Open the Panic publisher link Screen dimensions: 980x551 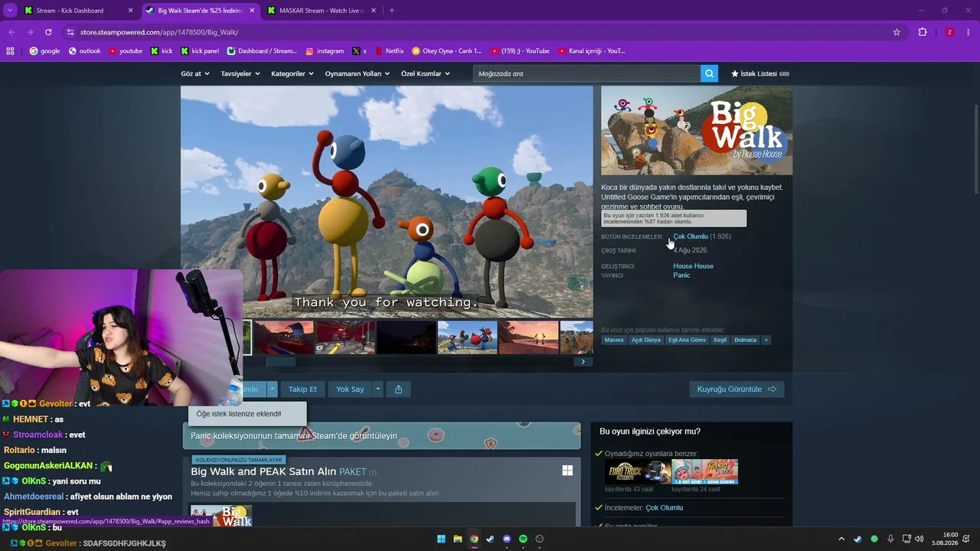click(681, 275)
